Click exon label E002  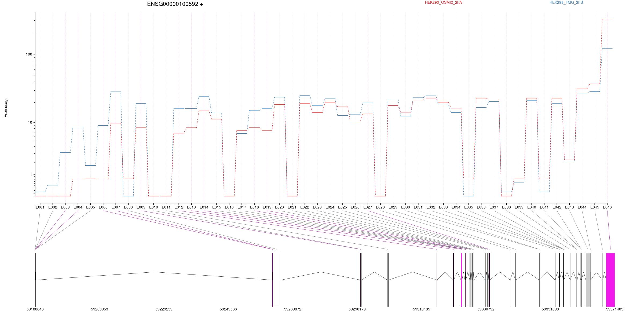[x=53, y=207]
